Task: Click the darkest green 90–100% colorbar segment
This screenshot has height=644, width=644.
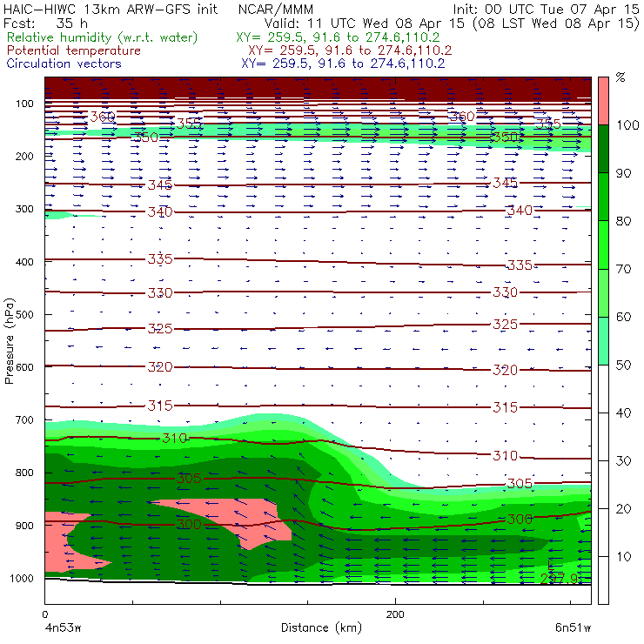Action: tap(603, 149)
